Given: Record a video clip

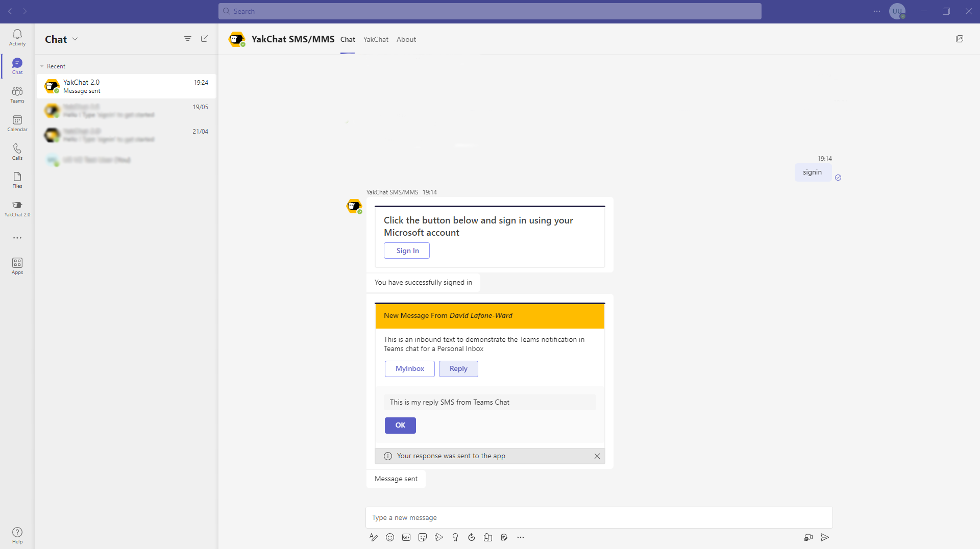Looking at the screenshot, I should (808, 537).
